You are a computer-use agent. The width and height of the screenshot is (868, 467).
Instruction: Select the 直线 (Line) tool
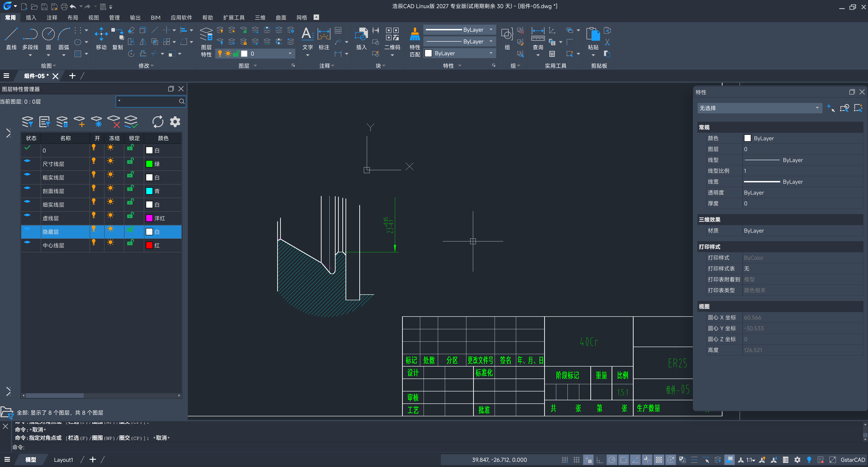(11, 38)
